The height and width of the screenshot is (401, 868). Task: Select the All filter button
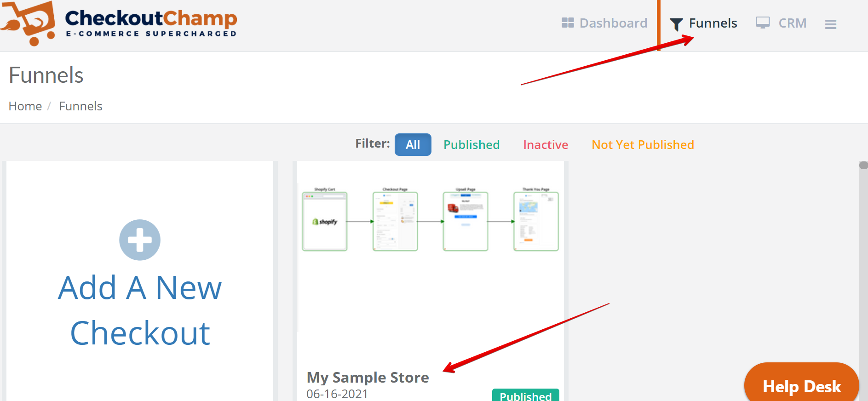(413, 145)
